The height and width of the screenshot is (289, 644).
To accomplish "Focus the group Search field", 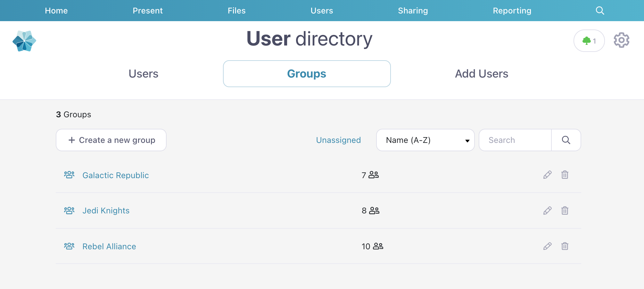I will pyautogui.click(x=515, y=140).
